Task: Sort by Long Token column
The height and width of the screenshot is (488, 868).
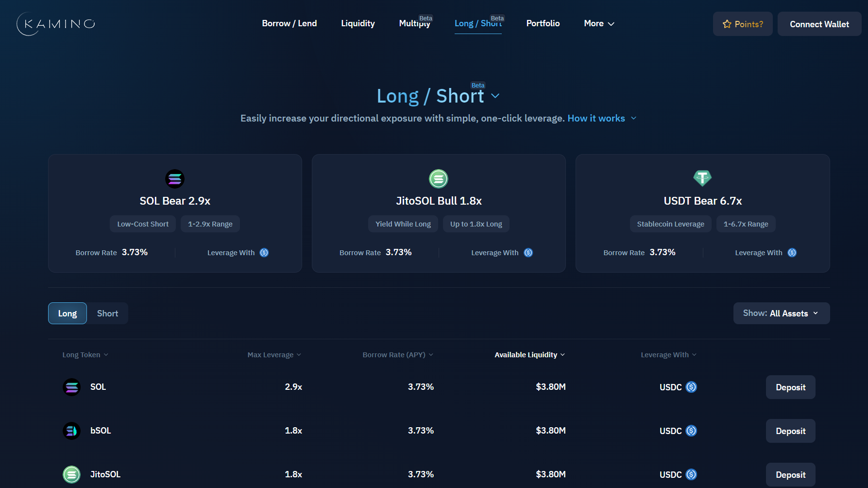Action: coord(85,355)
